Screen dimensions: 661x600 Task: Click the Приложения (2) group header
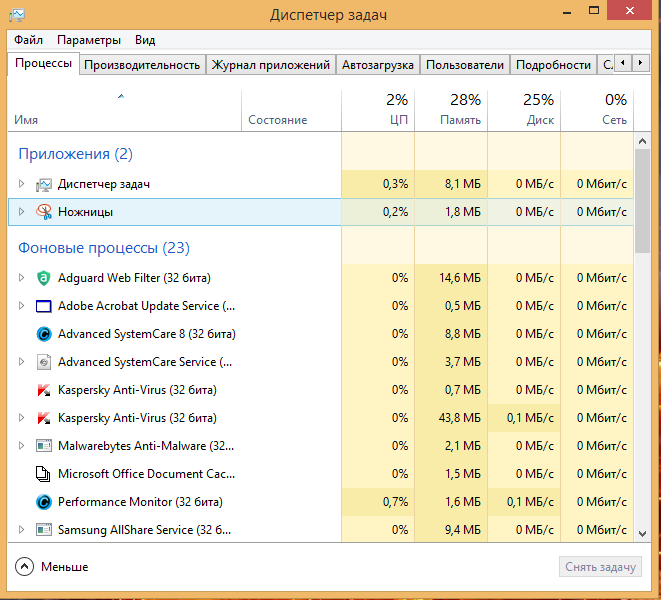[x=75, y=154]
